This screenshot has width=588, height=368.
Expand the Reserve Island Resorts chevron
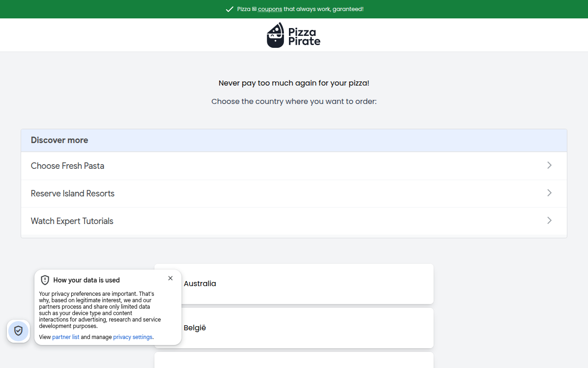[549, 193]
